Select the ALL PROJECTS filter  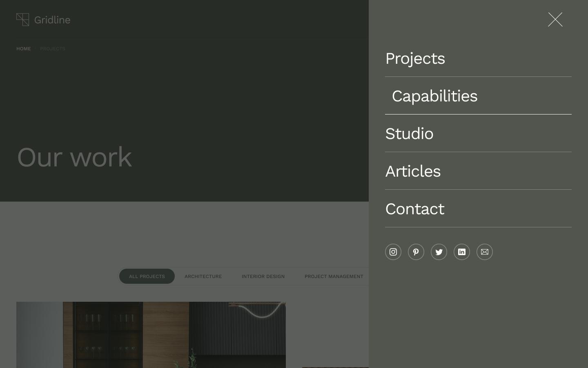(147, 276)
